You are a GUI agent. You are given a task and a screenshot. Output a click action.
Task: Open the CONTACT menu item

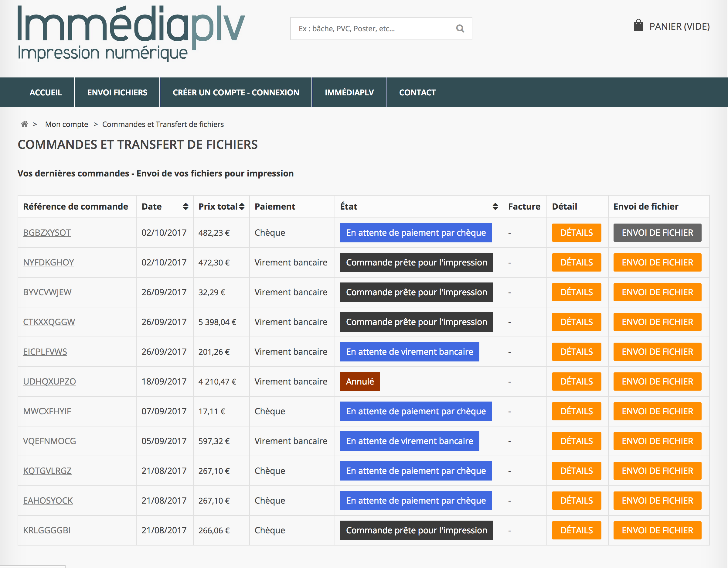click(417, 92)
